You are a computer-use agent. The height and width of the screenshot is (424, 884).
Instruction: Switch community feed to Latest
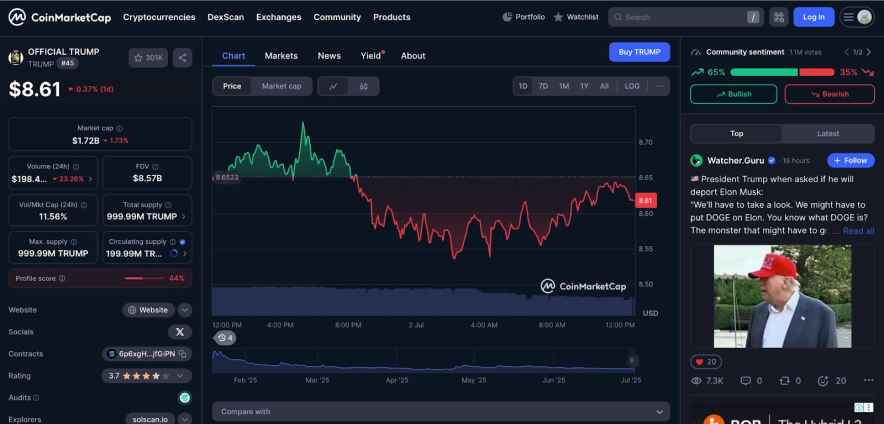(x=828, y=133)
